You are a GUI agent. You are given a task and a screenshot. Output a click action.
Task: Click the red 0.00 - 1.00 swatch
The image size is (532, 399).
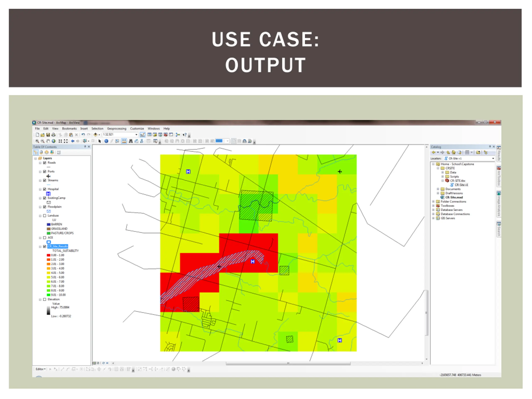[49, 255]
